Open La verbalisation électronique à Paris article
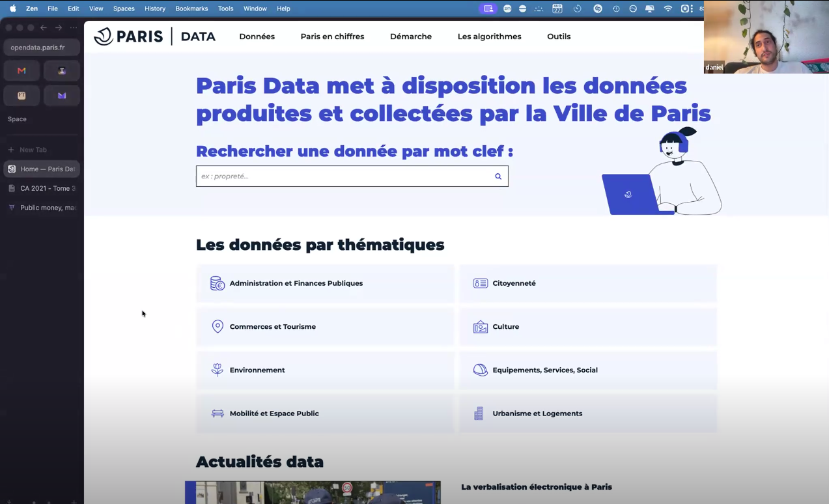Image resolution: width=829 pixels, height=504 pixels. click(x=537, y=486)
